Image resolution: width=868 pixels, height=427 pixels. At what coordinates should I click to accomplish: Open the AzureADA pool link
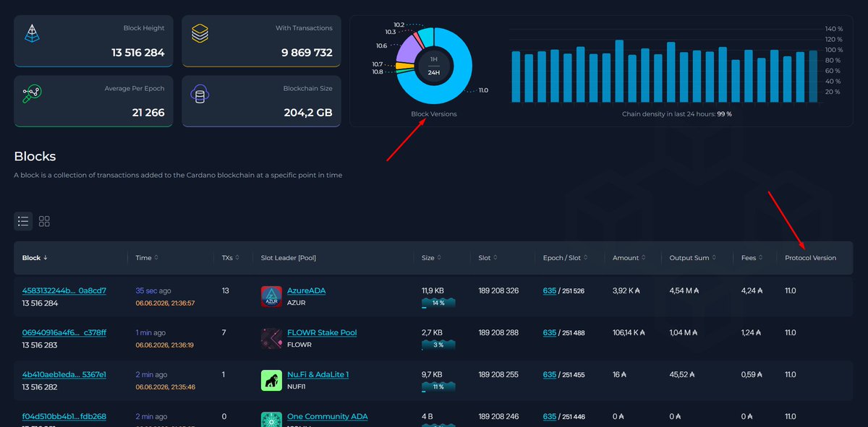coord(307,290)
